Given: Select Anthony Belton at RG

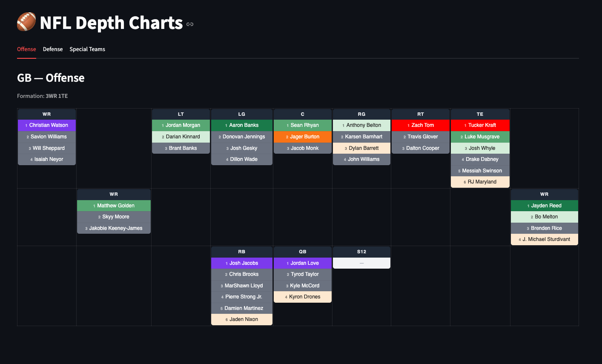Looking at the screenshot, I should click(361, 125).
